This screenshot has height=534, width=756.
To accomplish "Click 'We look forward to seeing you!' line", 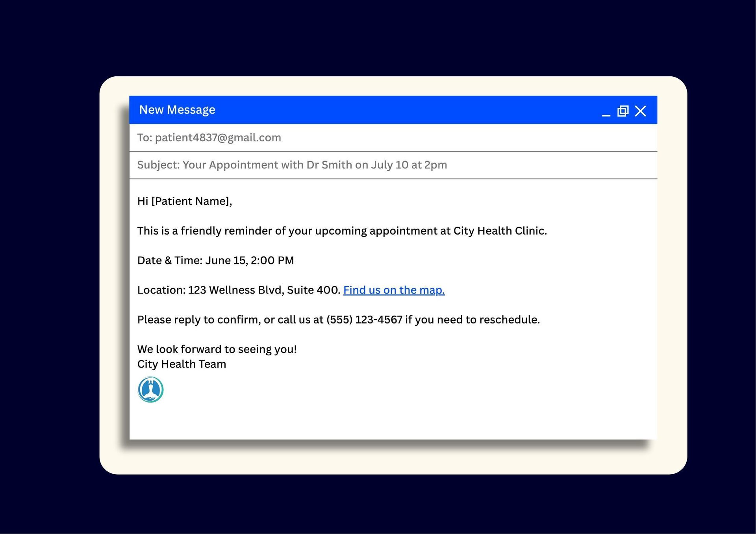I will pyautogui.click(x=217, y=349).
